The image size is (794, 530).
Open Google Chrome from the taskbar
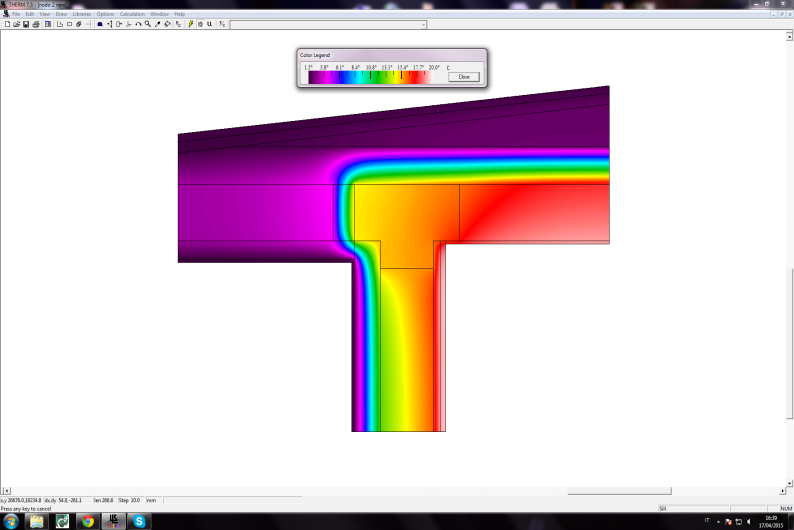pyautogui.click(x=88, y=521)
